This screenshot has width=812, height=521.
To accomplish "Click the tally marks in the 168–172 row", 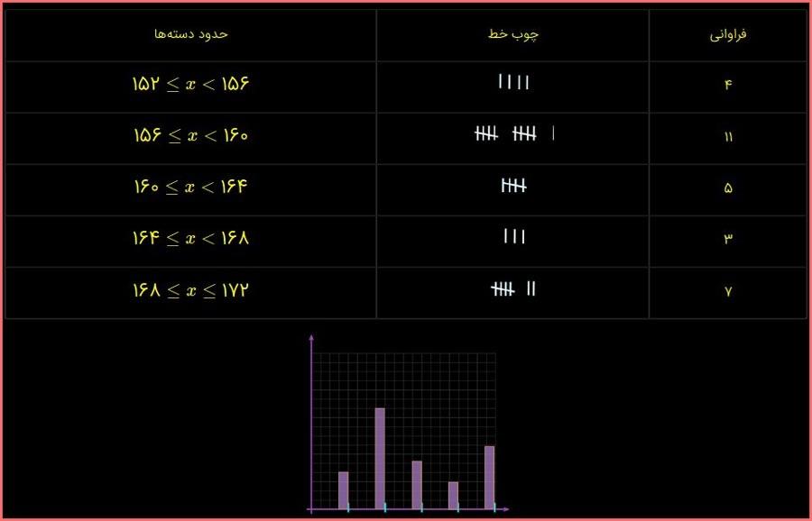I will click(x=513, y=289).
